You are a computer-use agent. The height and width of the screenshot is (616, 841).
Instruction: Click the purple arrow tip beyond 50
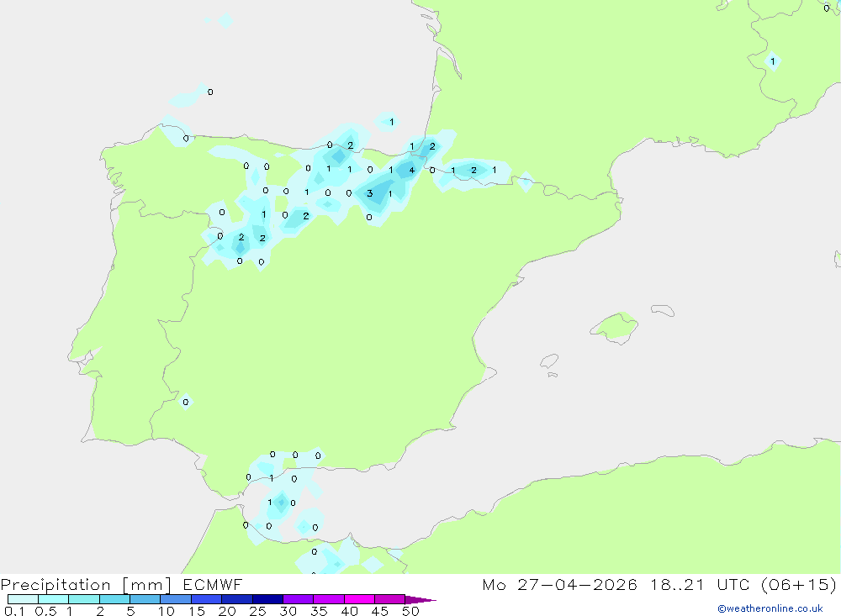click(420, 599)
